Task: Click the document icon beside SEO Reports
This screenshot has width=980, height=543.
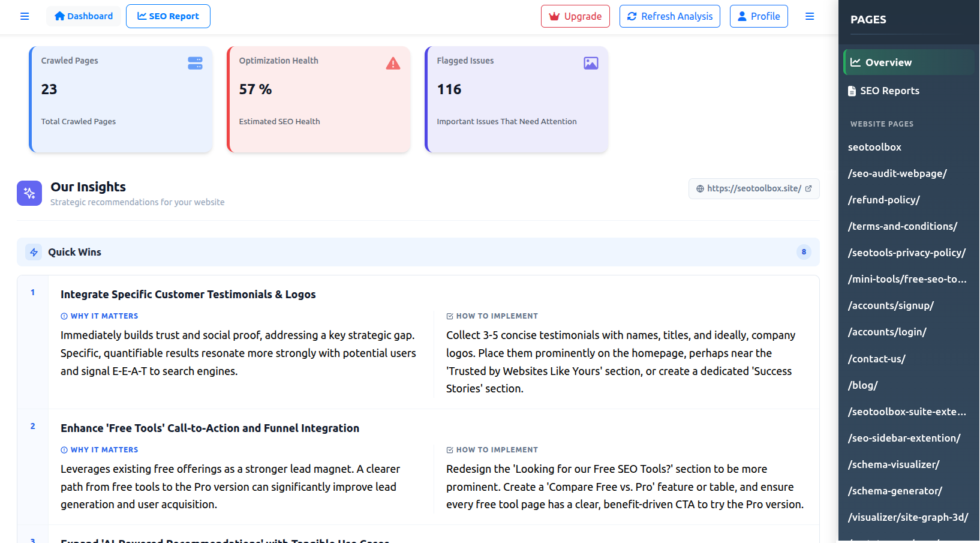Action: [x=852, y=91]
